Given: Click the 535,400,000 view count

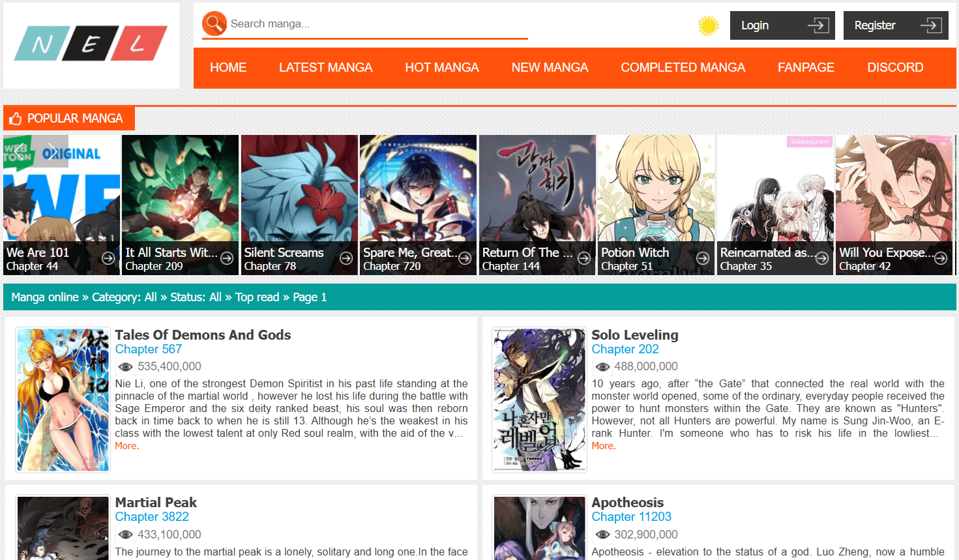Looking at the screenshot, I should tap(170, 367).
